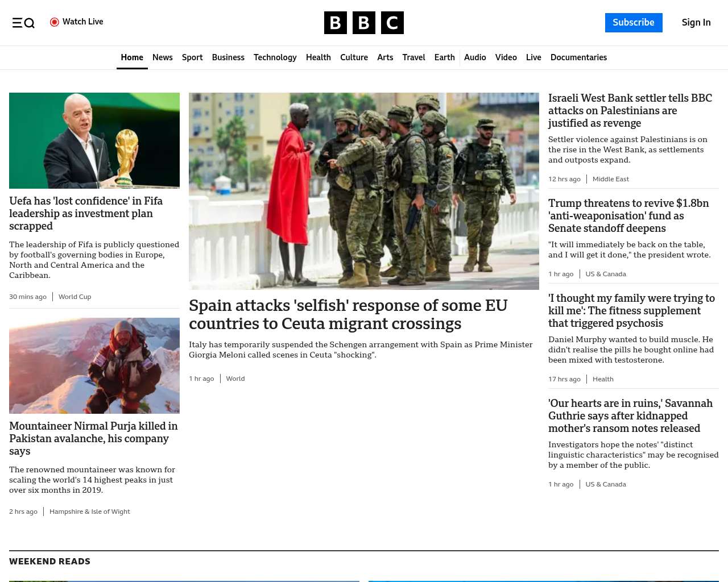Select the Home tab
Viewport: 728px width, 582px height.
[132, 57]
